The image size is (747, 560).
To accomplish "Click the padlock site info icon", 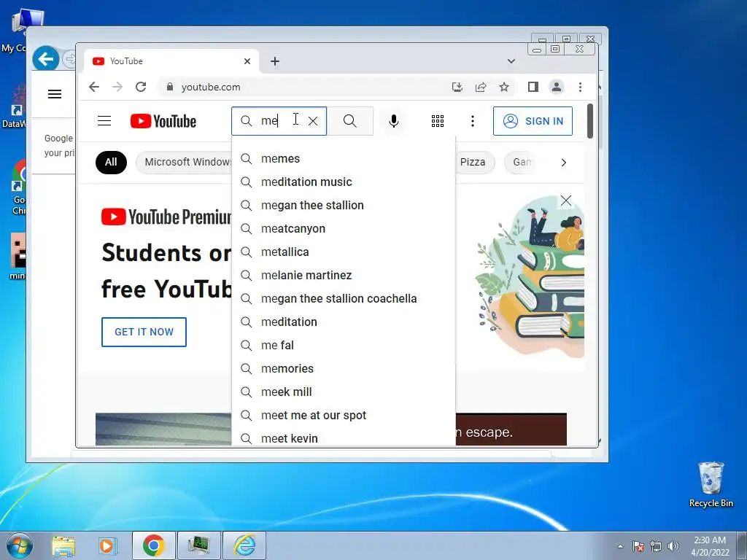I will point(169,87).
